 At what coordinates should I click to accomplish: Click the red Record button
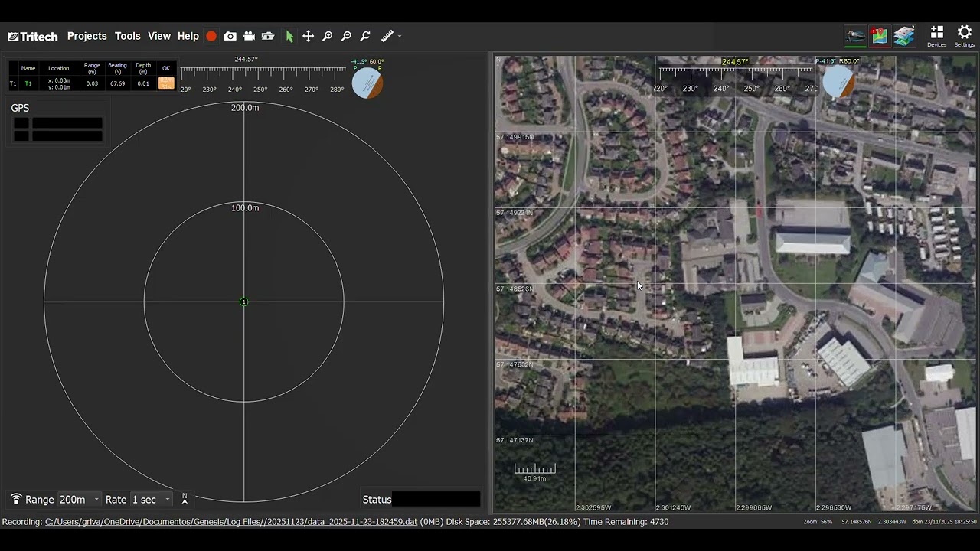coord(211,36)
